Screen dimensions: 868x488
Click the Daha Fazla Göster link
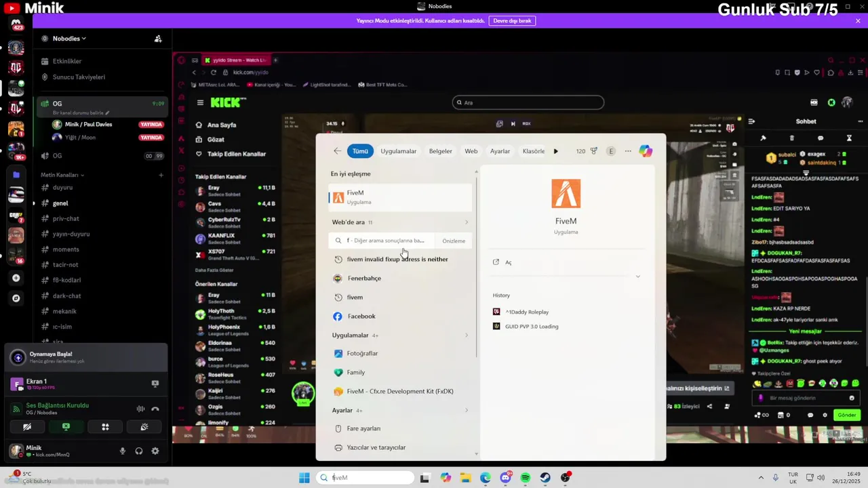pos(214,270)
